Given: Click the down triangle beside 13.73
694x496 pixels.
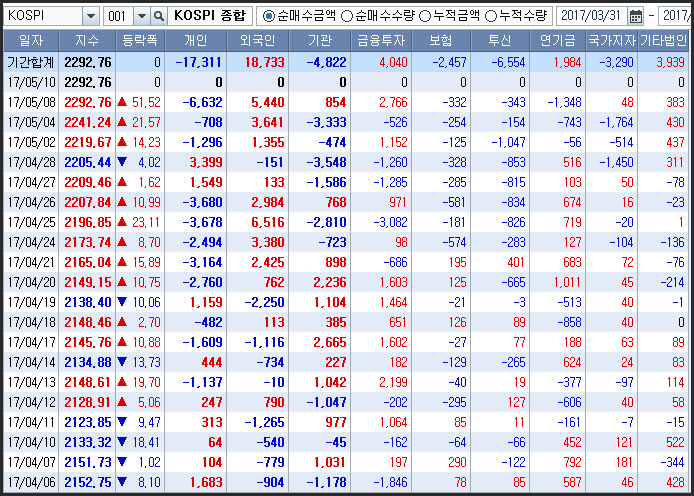Looking at the screenshot, I should point(123,362).
